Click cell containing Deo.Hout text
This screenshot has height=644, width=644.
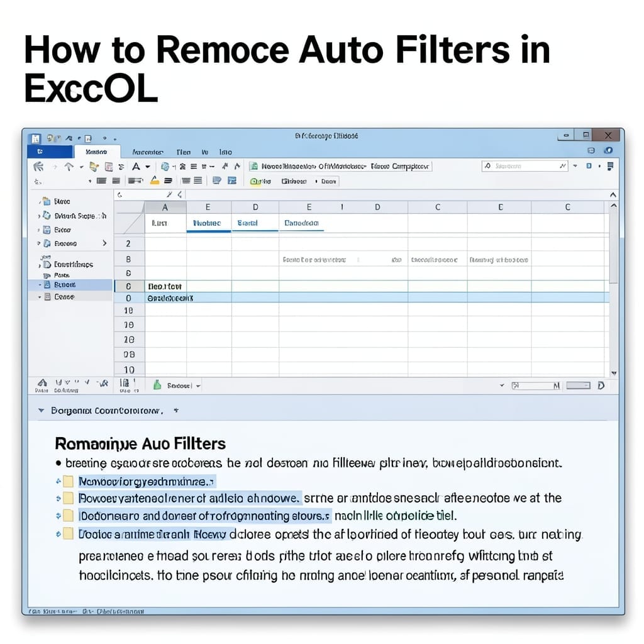tap(165, 286)
